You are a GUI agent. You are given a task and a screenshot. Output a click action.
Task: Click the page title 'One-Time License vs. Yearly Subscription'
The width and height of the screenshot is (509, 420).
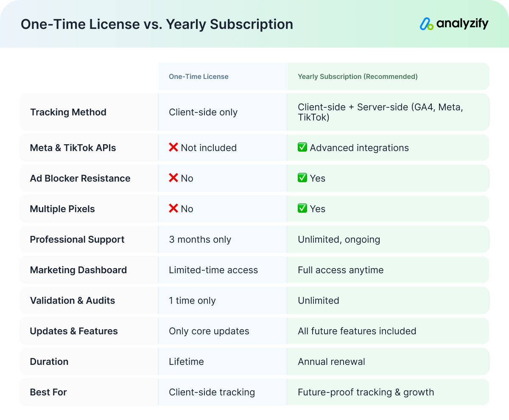[157, 24]
